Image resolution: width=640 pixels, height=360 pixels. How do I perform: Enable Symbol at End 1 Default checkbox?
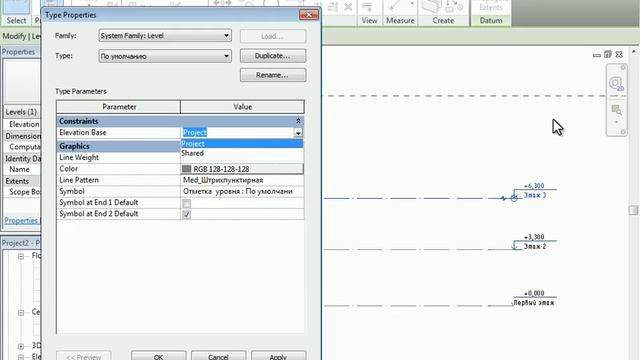click(187, 203)
